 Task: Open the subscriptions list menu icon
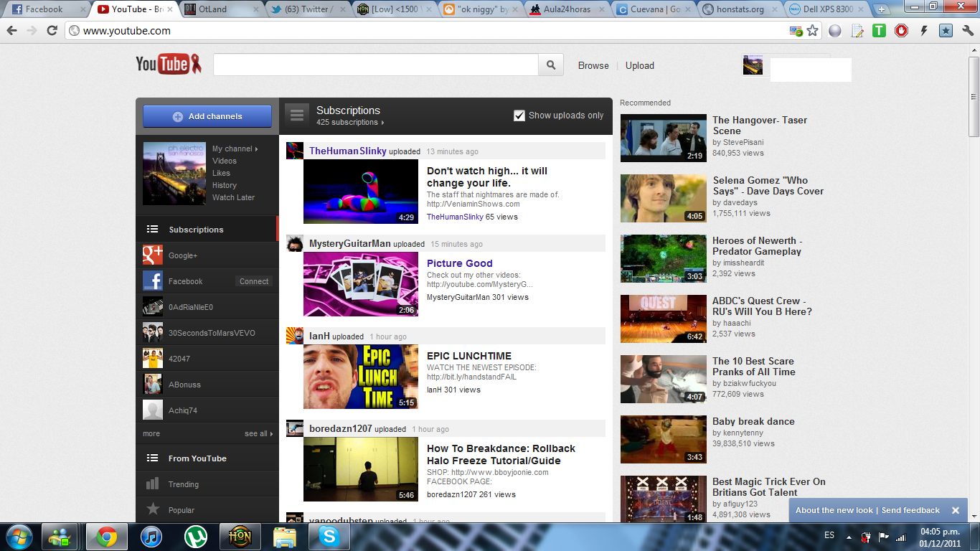[297, 116]
